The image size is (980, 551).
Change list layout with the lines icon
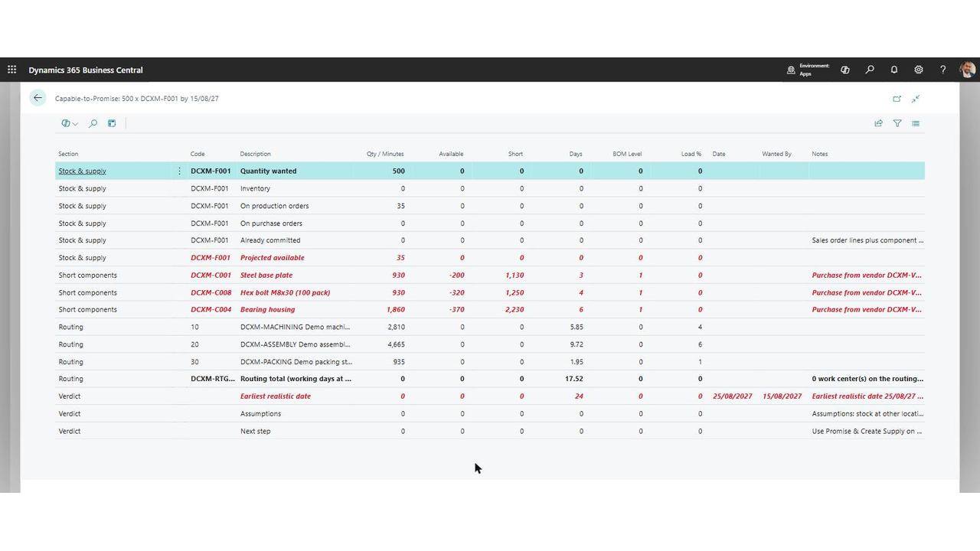(916, 123)
